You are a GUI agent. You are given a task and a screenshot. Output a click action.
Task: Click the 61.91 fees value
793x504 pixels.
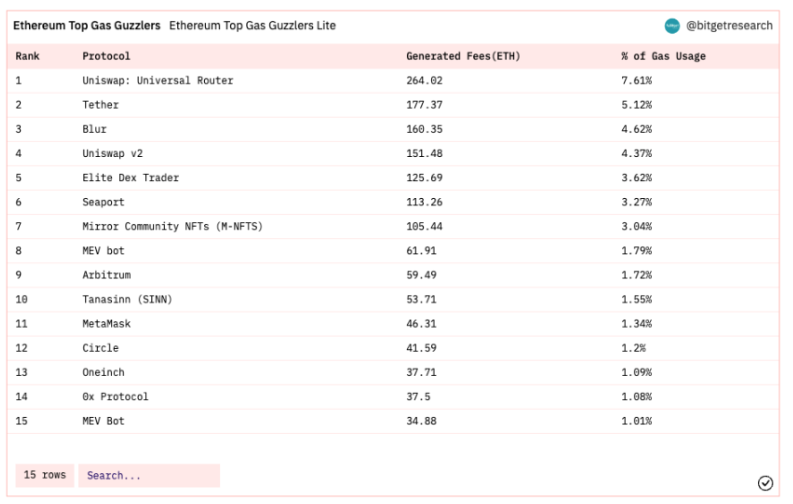coord(421,251)
